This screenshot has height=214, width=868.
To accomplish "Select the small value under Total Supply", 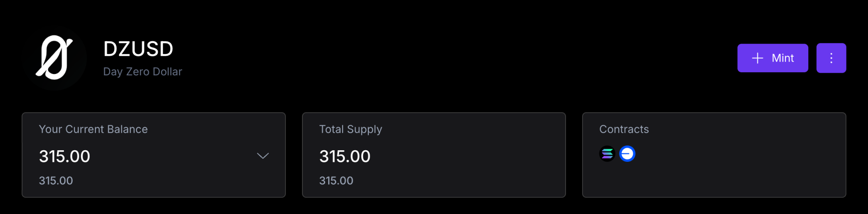I will click(336, 181).
